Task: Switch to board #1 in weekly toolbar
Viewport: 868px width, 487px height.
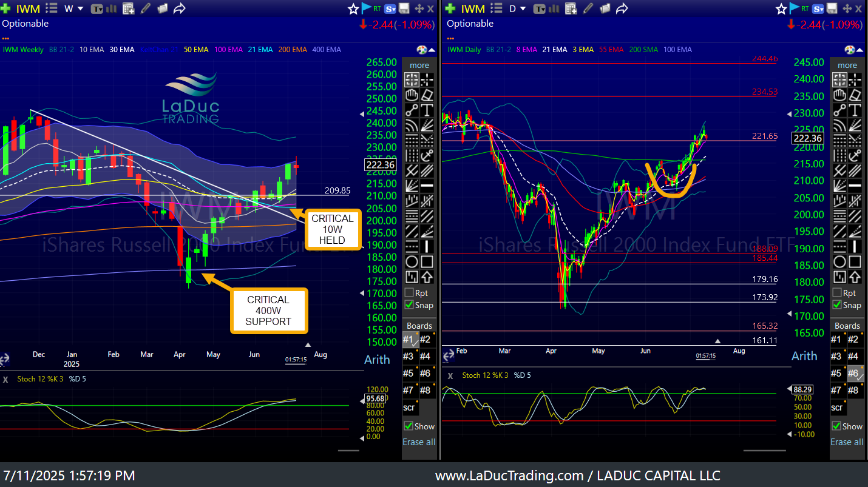Action: coord(412,340)
